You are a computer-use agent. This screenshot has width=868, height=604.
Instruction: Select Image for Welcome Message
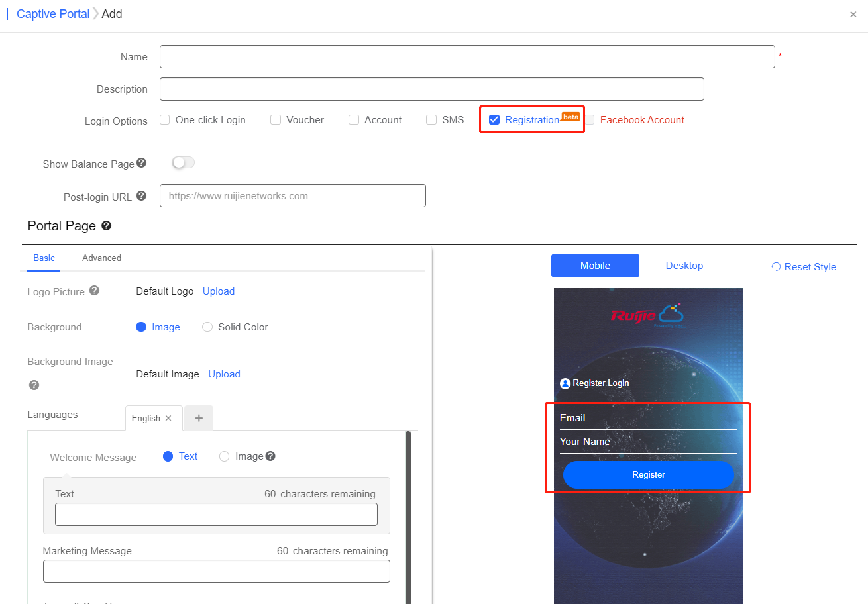click(224, 456)
